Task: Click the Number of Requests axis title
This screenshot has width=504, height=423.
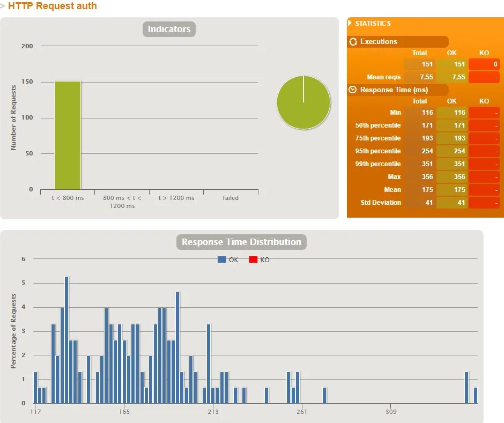Action: [x=13, y=117]
